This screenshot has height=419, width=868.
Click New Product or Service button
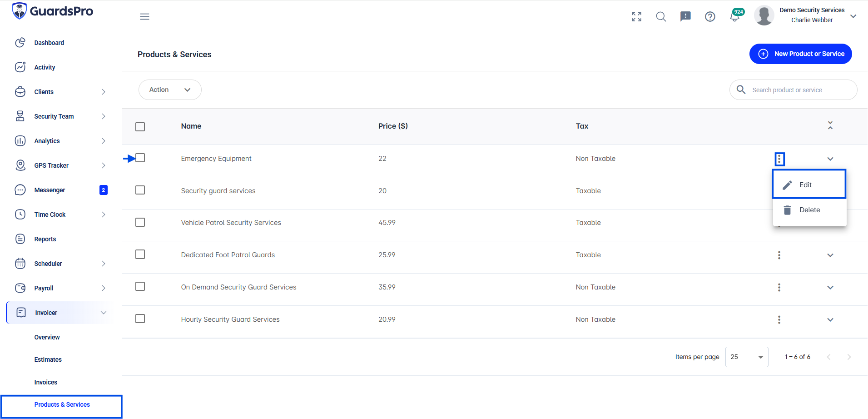tap(800, 54)
